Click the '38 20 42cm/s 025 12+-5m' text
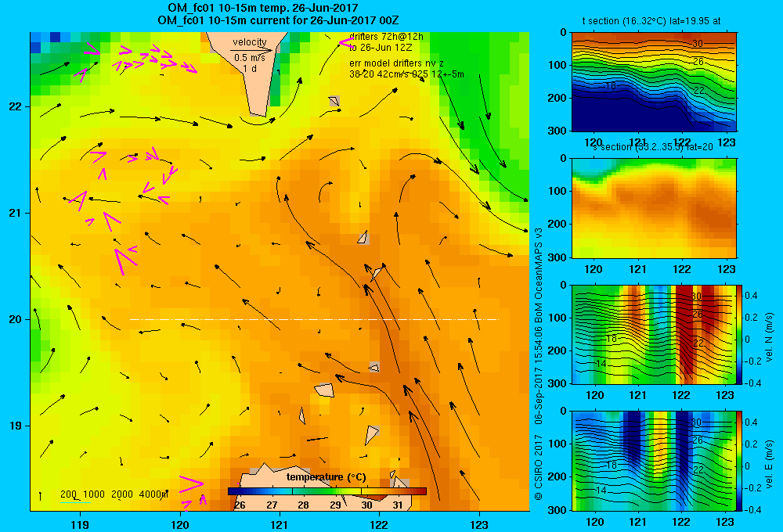Image resolution: width=783 pixels, height=532 pixels. [406, 74]
